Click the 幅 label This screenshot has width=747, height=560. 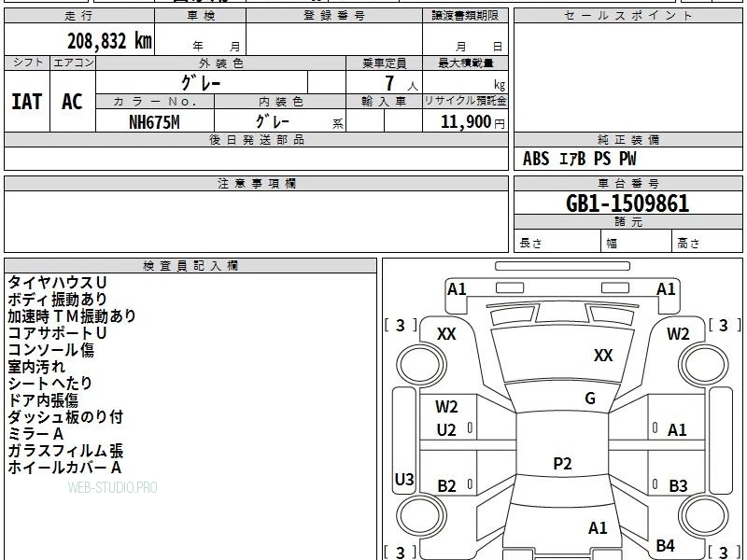click(612, 244)
